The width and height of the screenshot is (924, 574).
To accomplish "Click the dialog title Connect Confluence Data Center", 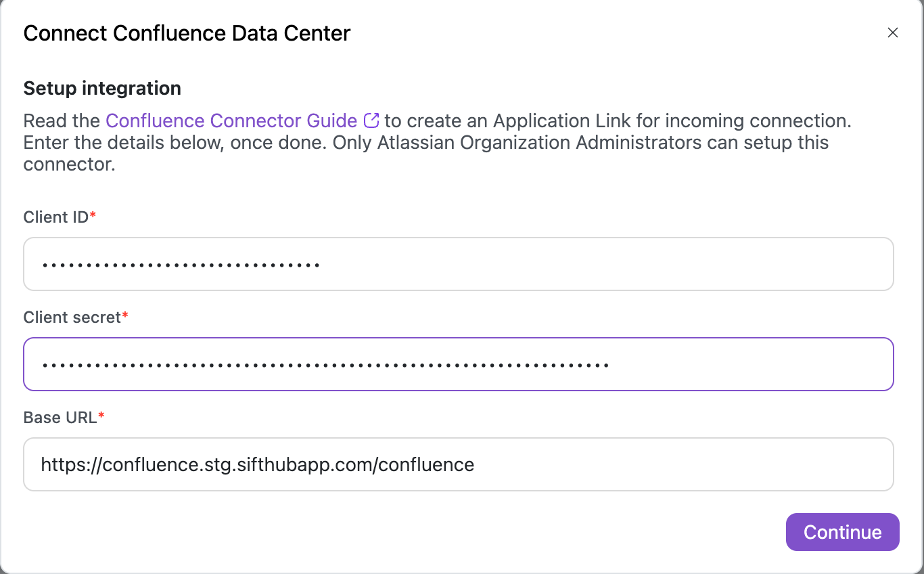I will [x=187, y=33].
